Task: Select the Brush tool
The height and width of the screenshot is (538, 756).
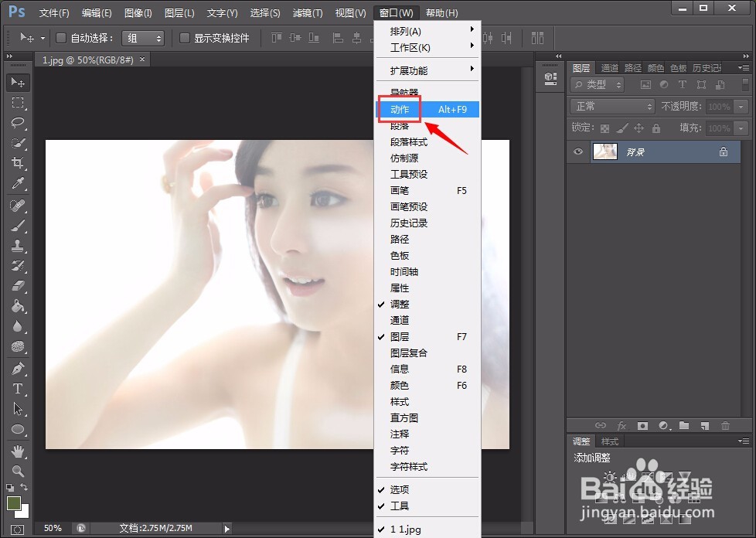Action: tap(18, 226)
